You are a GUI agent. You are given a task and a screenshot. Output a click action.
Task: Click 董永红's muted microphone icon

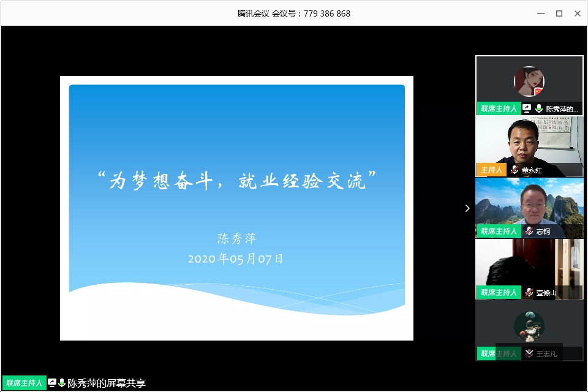tap(514, 170)
